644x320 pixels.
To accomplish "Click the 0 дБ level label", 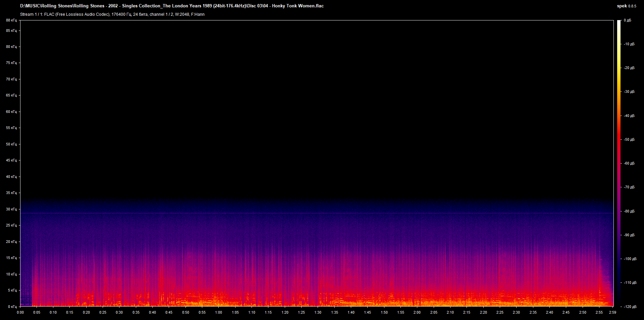I will click(628, 20).
